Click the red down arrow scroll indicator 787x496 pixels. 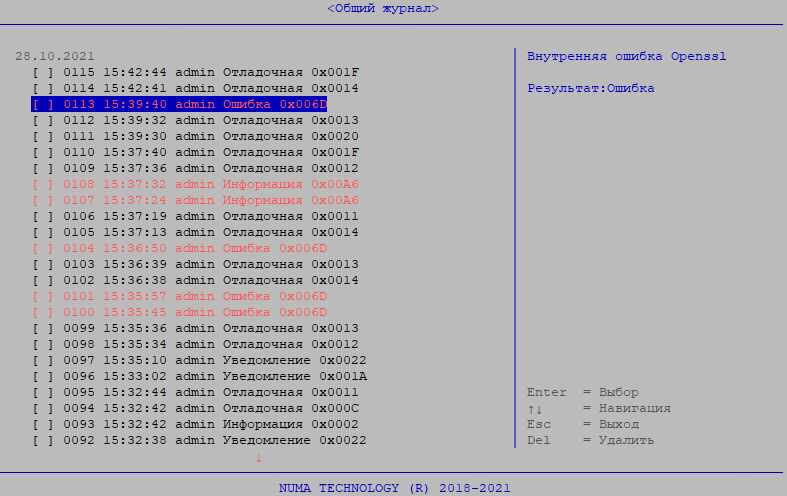258,458
